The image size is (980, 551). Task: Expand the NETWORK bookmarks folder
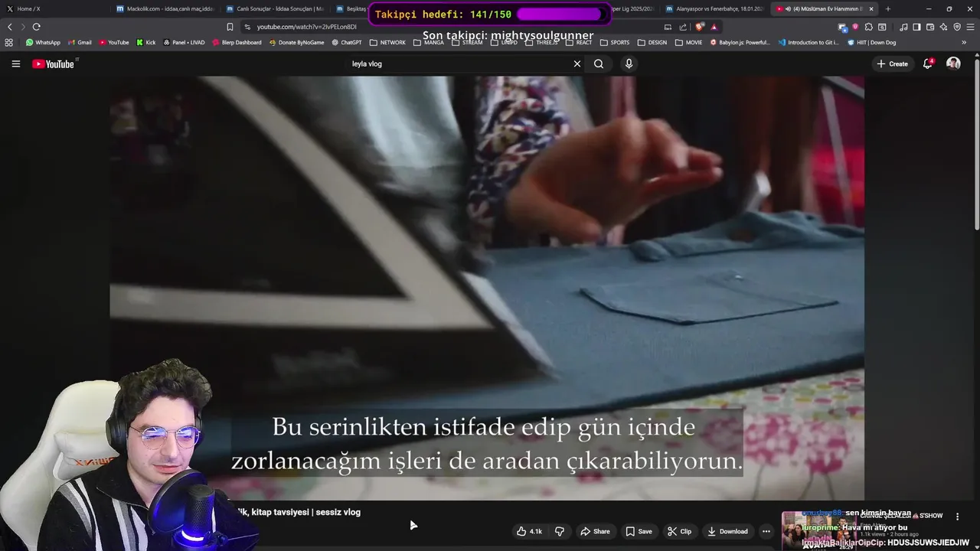(387, 42)
